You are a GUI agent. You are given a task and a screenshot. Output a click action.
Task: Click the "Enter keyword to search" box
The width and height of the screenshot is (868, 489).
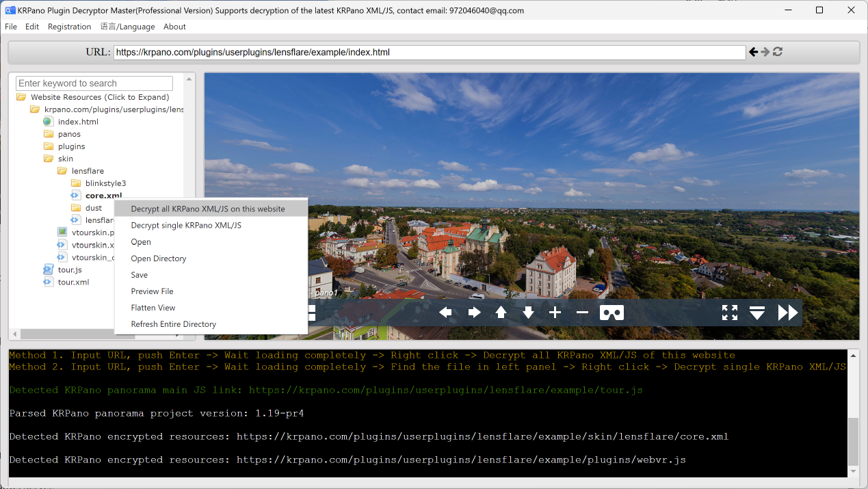[94, 83]
